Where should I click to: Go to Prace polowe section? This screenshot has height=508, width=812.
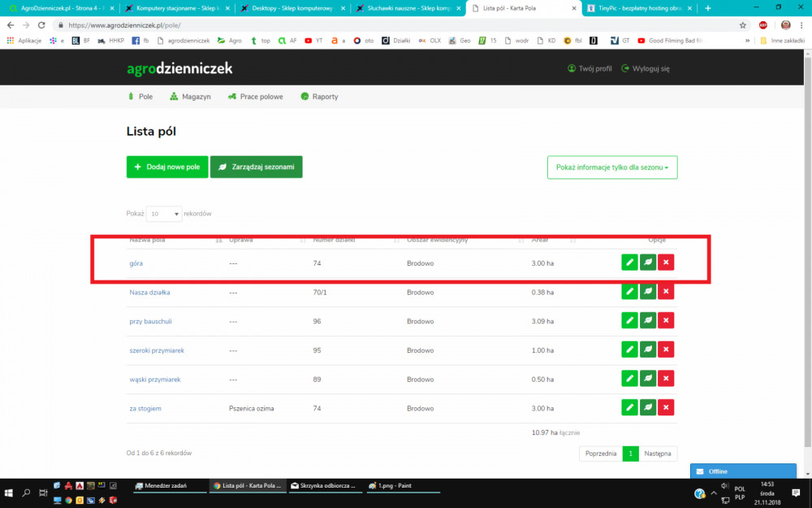coord(256,97)
